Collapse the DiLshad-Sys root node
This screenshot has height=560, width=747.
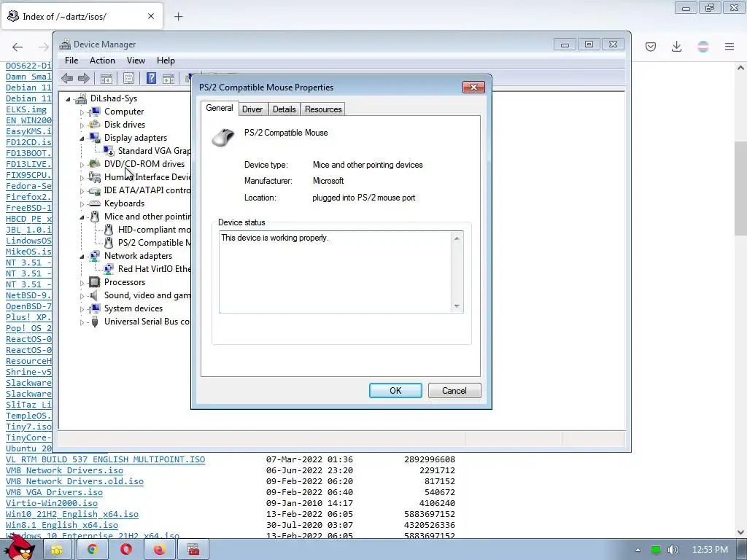pos(68,99)
